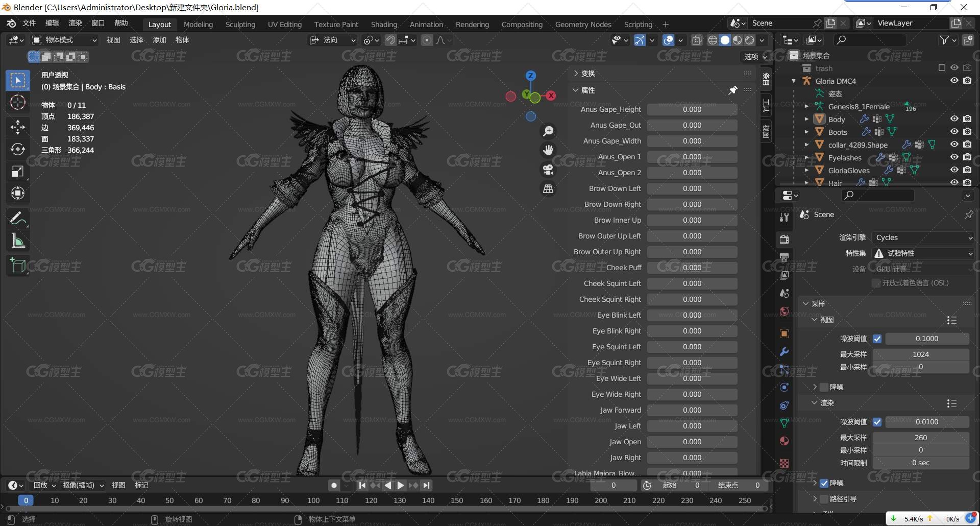Select the Select Box tool
Image resolution: width=980 pixels, height=526 pixels.
pos(18,81)
